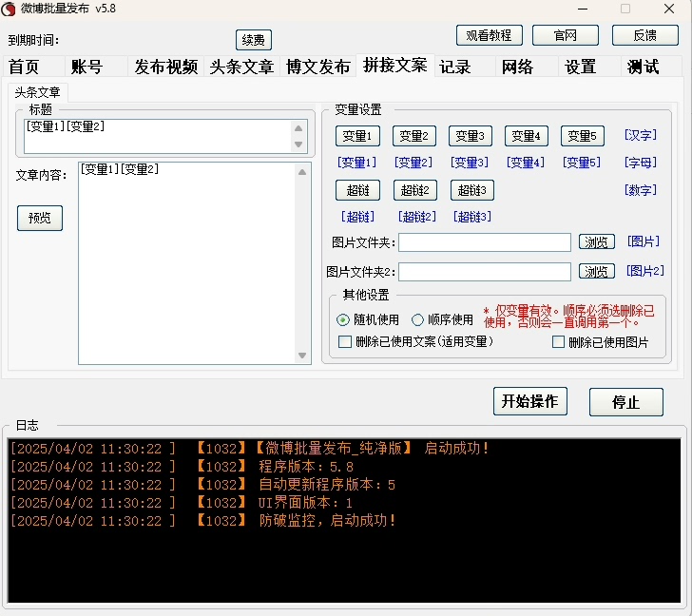
Task: Click 浏览 beside 图片文件夹 field
Action: tap(597, 242)
